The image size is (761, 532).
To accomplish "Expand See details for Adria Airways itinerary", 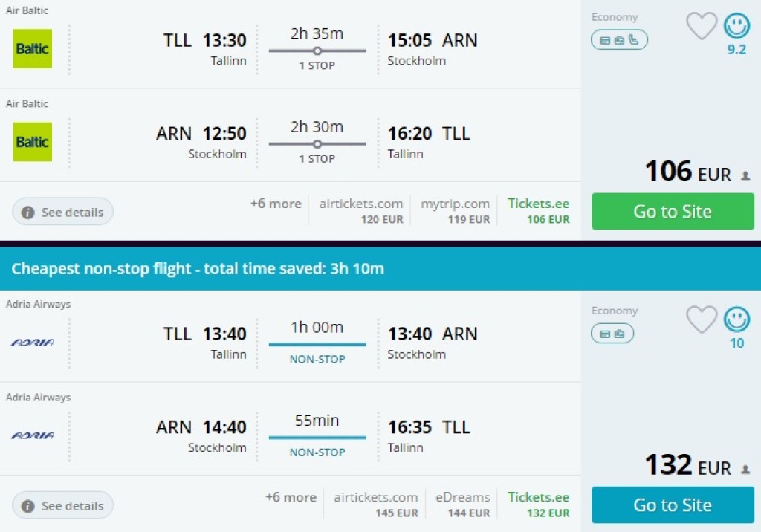I will pyautogui.click(x=63, y=506).
